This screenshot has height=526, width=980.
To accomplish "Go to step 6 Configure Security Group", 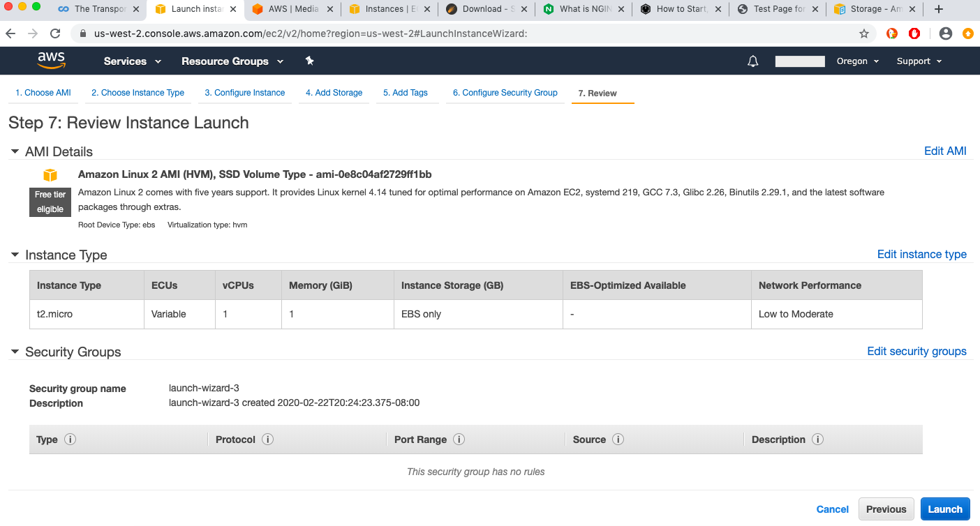I will [x=505, y=93].
